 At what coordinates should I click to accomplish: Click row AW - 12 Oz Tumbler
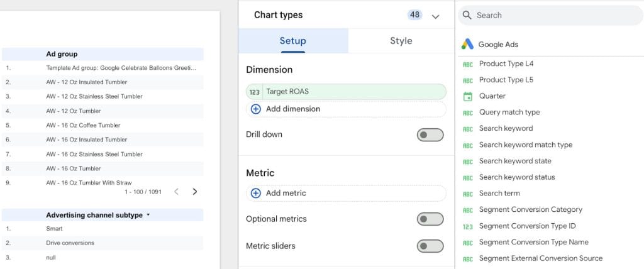tap(103, 111)
